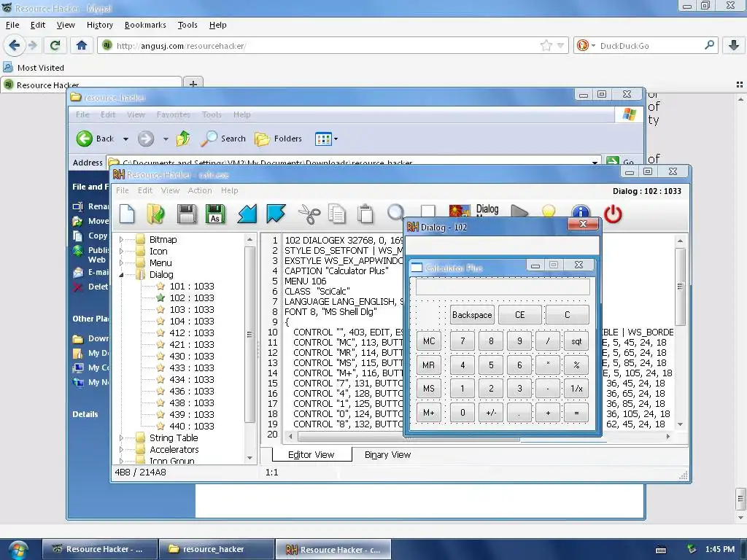747x560 pixels.
Task: Click Backspace button in calculator preview
Action: pos(472,315)
